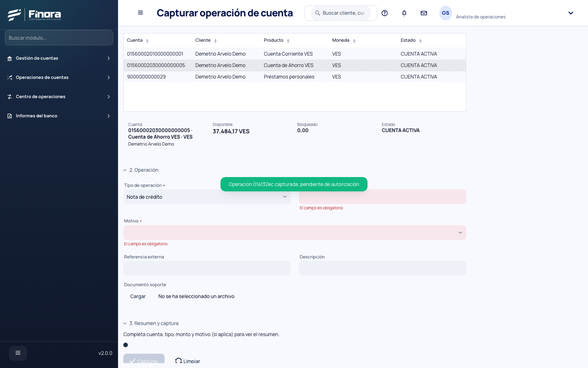Screen dimensions: 588x368
Task: Sort the table by Cuenta column
Action: (147, 40)
